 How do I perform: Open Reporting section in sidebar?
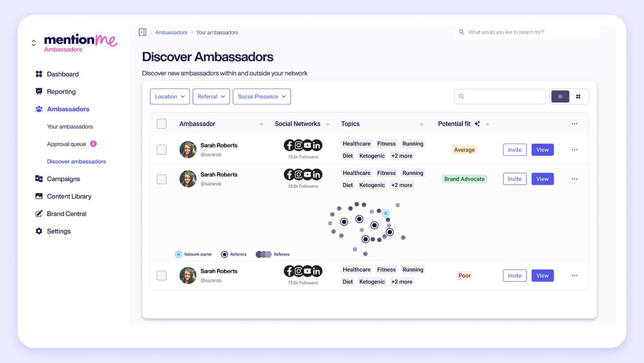[61, 91]
